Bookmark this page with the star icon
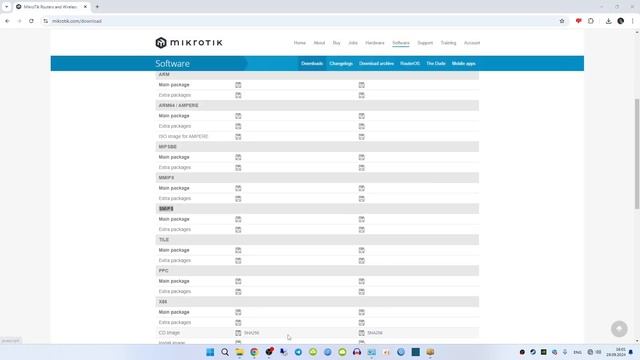 [x=562, y=21]
